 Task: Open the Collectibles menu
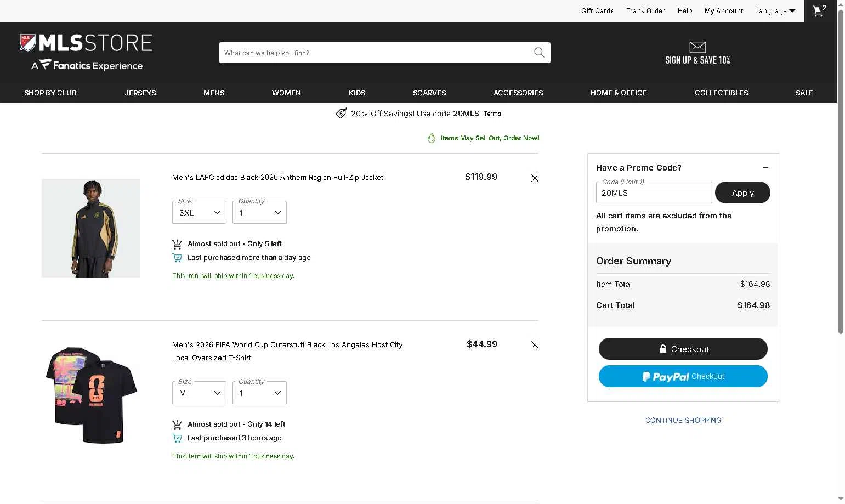[x=721, y=93]
